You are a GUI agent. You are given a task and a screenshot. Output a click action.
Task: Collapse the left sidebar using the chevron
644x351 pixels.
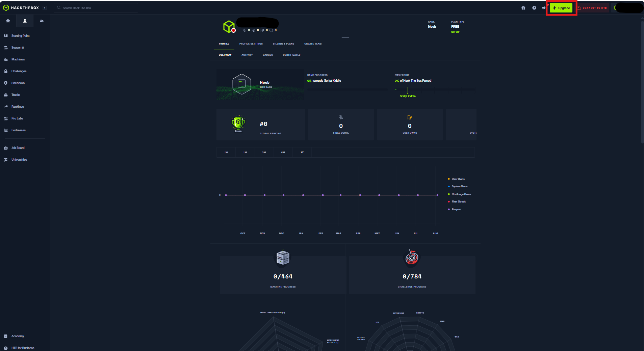click(x=44, y=7)
